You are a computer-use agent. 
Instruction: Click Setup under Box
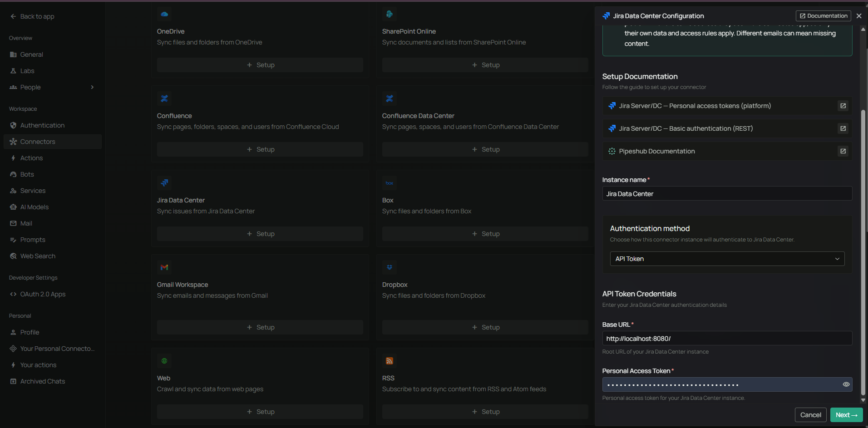point(485,234)
